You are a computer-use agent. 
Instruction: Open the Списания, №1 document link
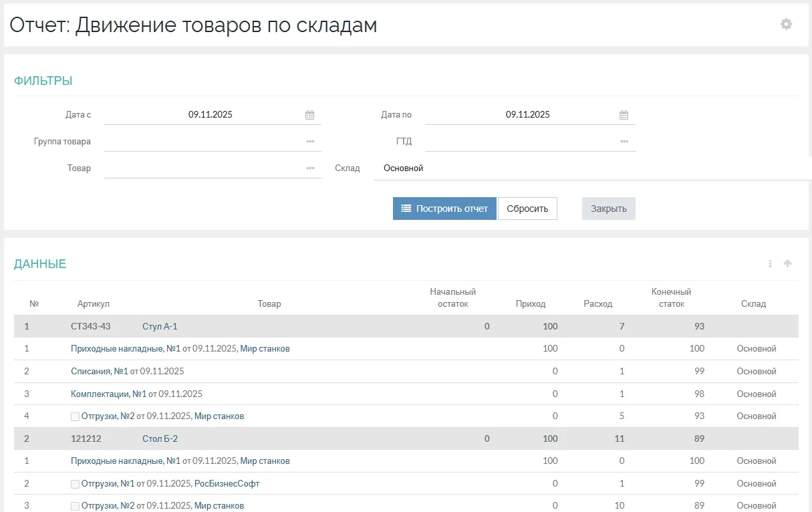[x=100, y=372]
